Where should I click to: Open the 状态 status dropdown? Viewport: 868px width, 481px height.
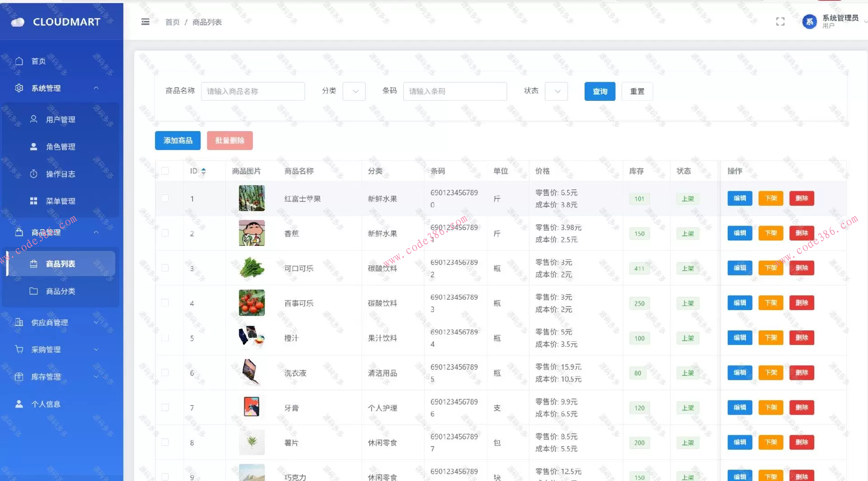(x=556, y=91)
